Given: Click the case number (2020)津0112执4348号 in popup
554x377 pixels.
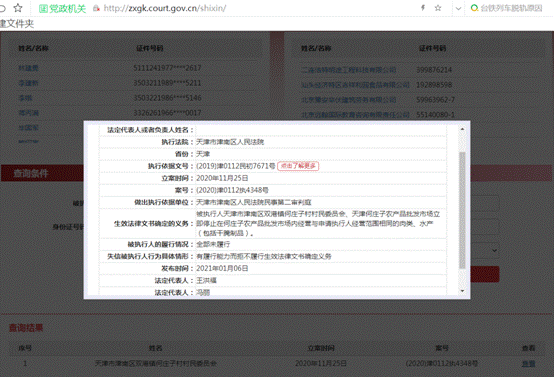Looking at the screenshot, I should point(232,190).
